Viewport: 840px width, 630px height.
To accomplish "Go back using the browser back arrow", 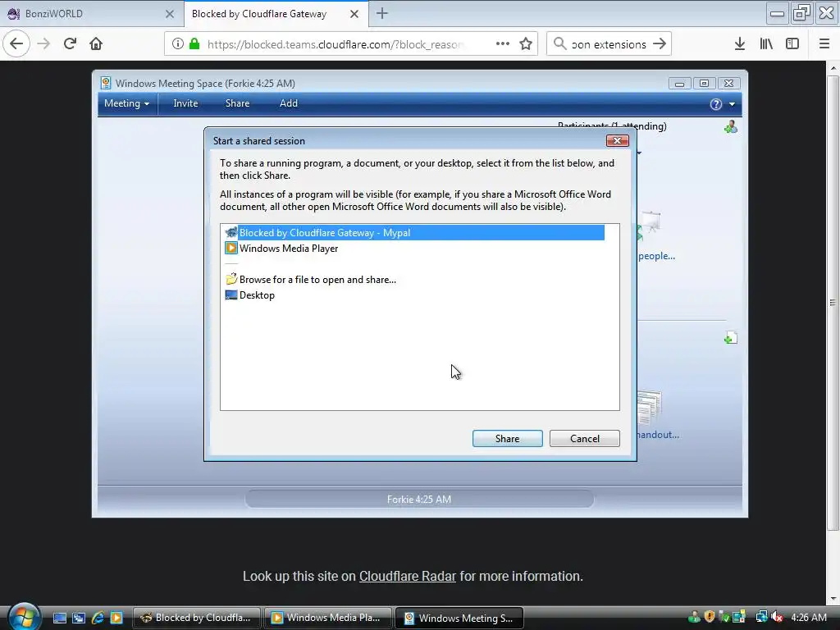I will [16, 44].
